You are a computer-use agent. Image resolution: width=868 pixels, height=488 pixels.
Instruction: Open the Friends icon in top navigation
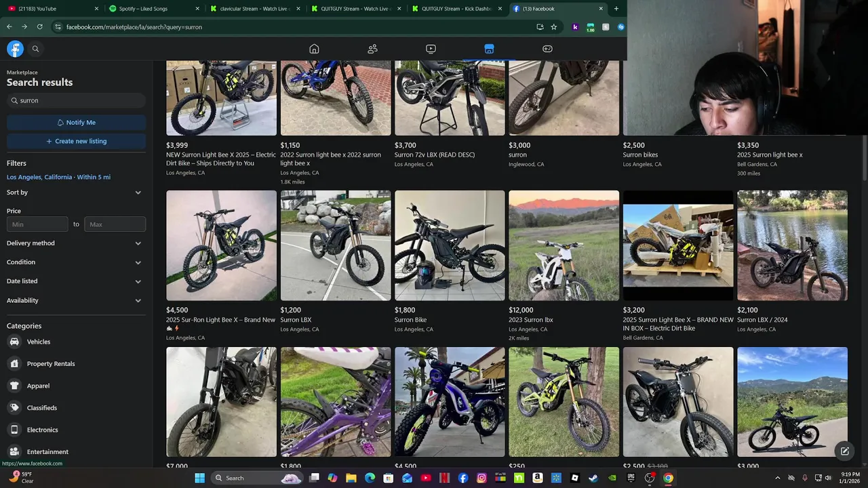(x=372, y=49)
